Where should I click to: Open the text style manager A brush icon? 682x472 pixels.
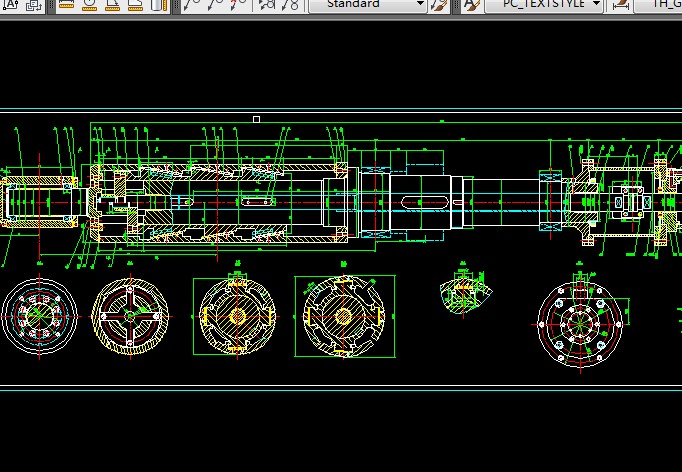tap(471, 4)
